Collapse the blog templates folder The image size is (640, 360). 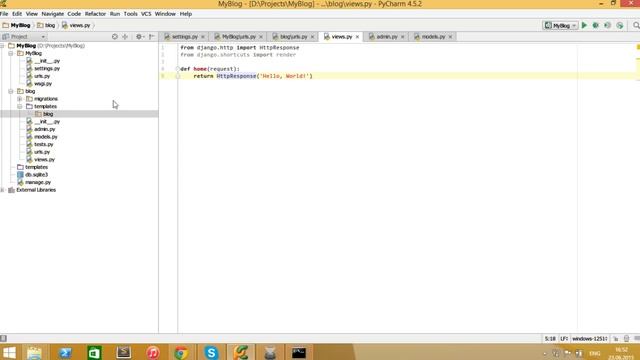20,107
